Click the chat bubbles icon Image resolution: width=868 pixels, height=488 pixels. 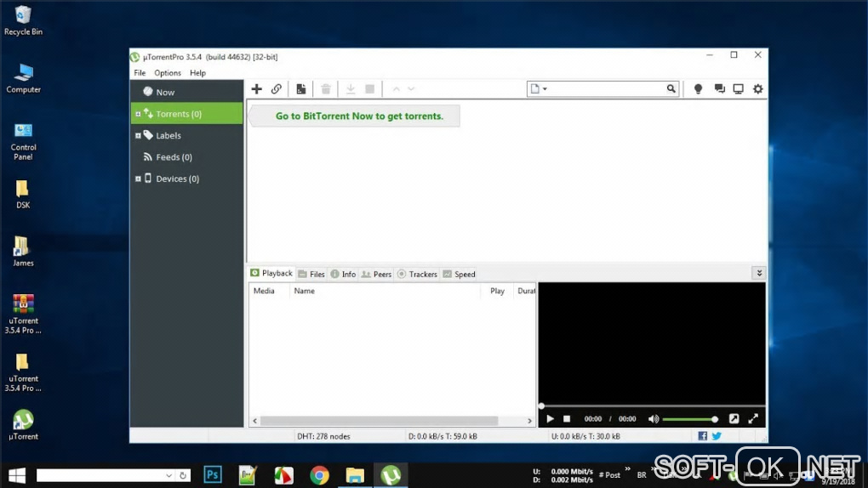click(x=719, y=88)
